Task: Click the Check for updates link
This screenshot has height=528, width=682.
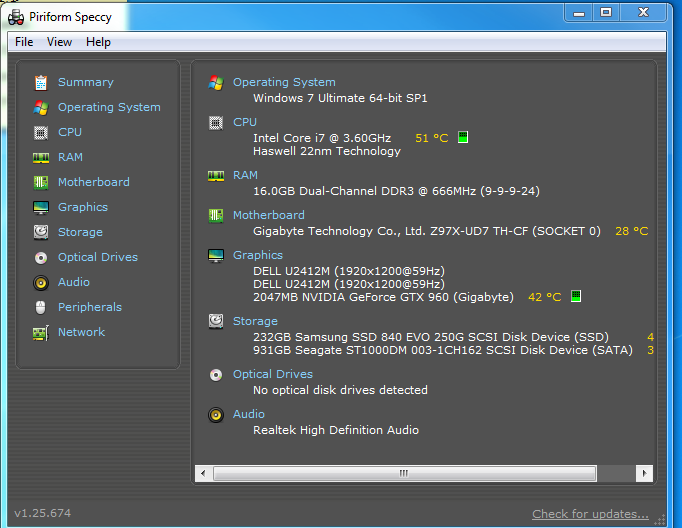Action: [x=590, y=514]
